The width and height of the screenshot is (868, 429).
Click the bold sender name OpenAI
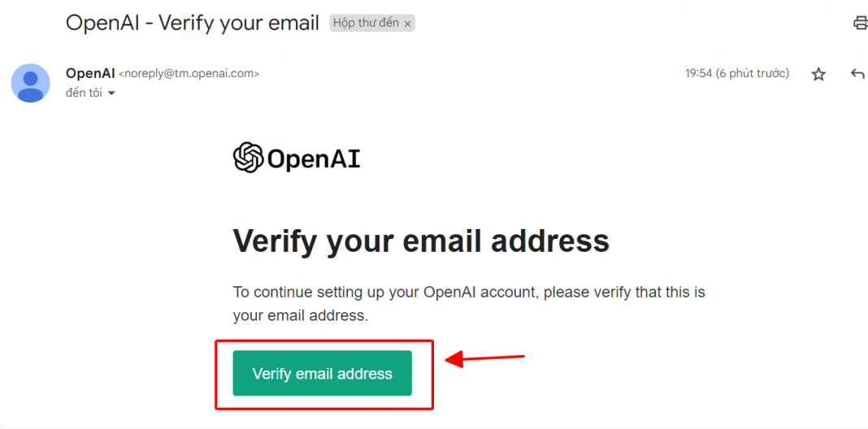pos(90,73)
